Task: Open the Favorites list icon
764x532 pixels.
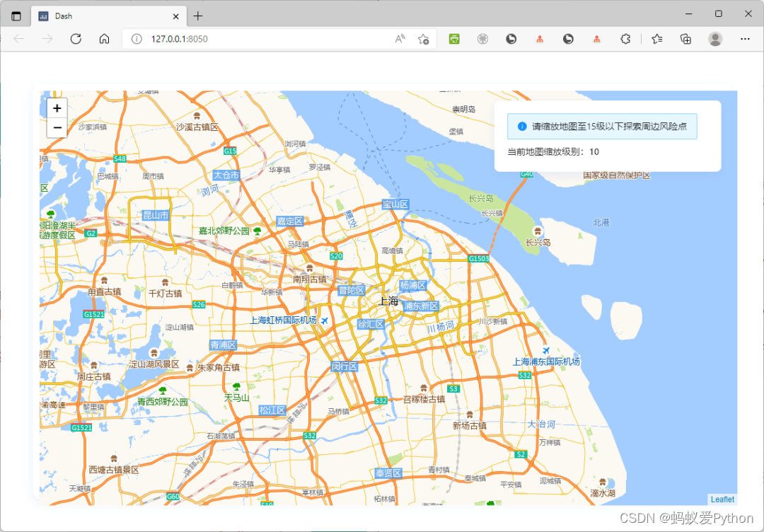Action: click(x=656, y=39)
